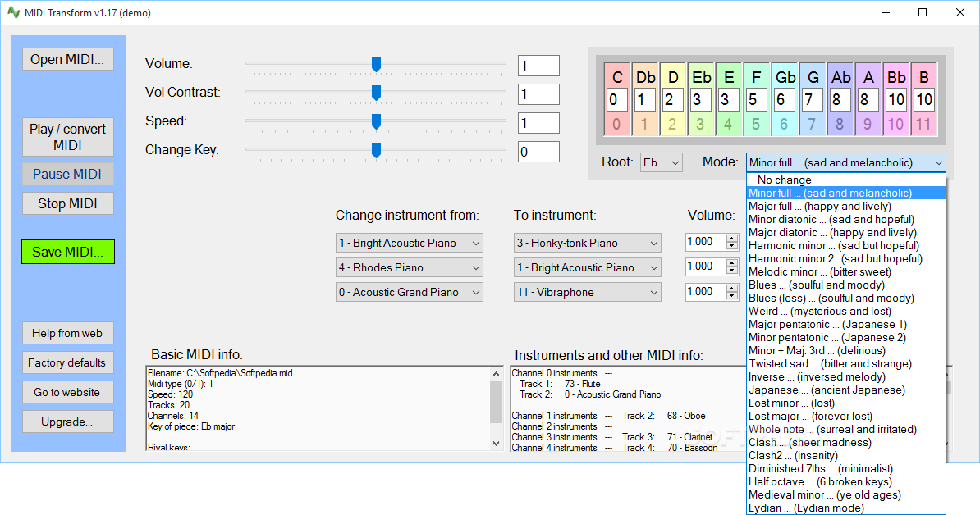Image resolution: width=980 pixels, height=515 pixels.
Task: Open Bright Acoustic Piano source dropdown
Action: click(x=410, y=243)
